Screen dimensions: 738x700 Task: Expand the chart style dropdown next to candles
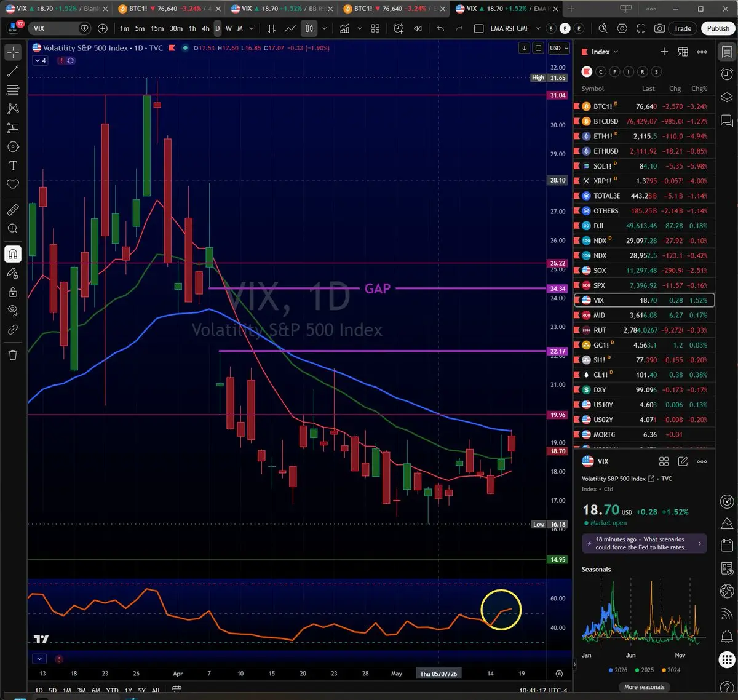click(x=324, y=28)
